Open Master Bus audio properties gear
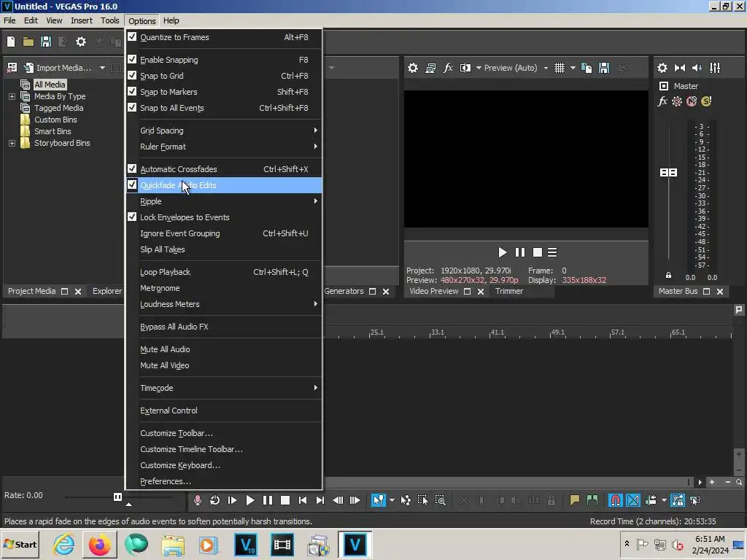 point(662,68)
